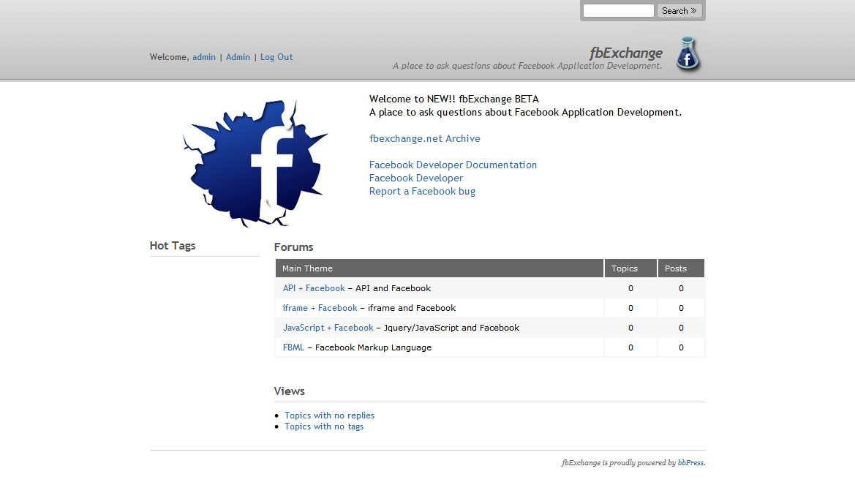Click the Forums heading
855x504 pixels.
click(294, 247)
